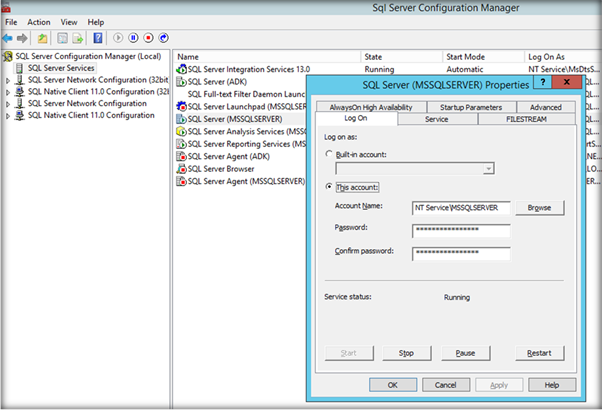Sort by the Start Mode column header

coord(483,57)
